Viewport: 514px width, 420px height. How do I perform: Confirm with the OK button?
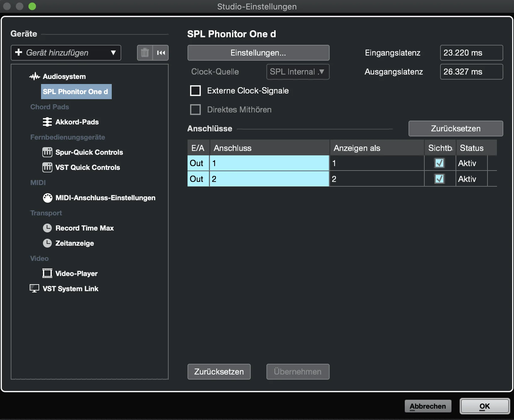[x=485, y=406]
